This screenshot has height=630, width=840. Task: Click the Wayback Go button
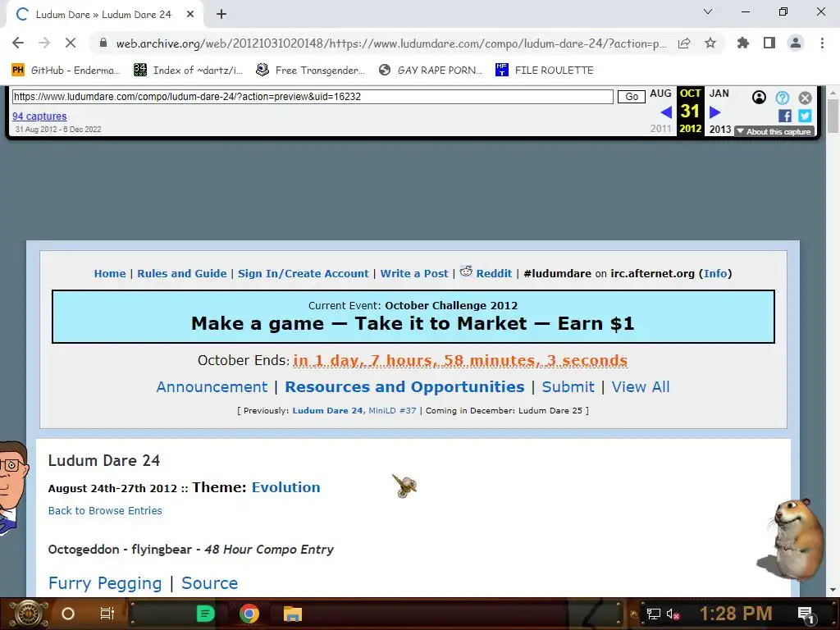pyautogui.click(x=632, y=97)
